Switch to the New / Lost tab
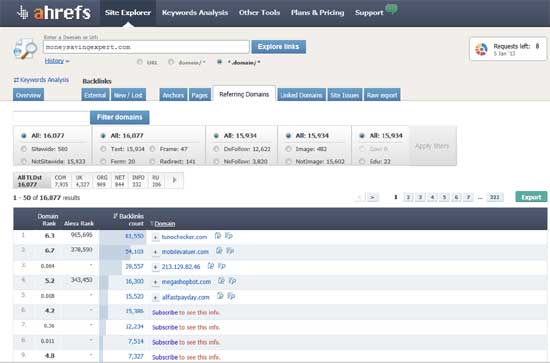This screenshot has width=550, height=363. tap(128, 95)
